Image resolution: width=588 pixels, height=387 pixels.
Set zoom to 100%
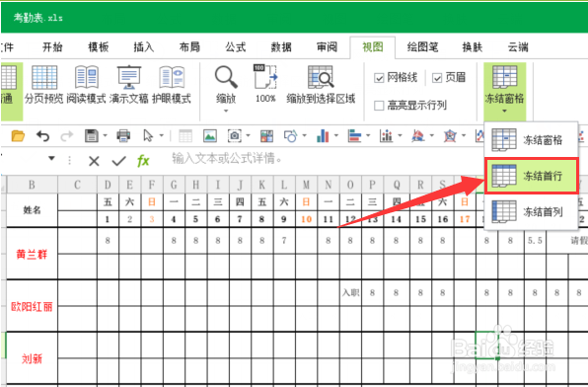(265, 84)
